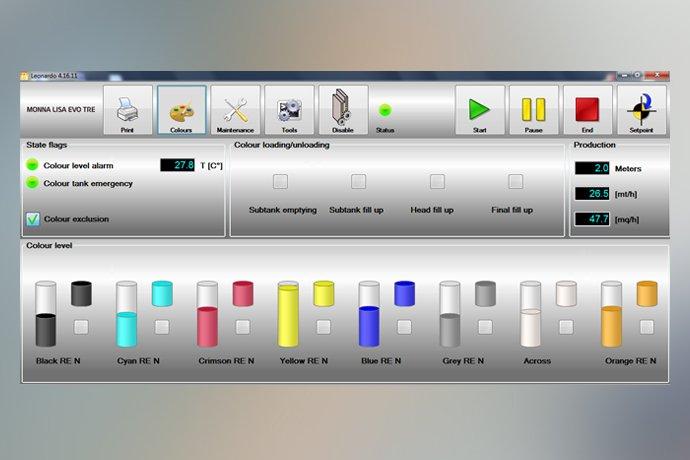Viewport: 690px width, 460px height.
Task: Click the temperature readout field showing 27.8
Action: tap(177, 165)
